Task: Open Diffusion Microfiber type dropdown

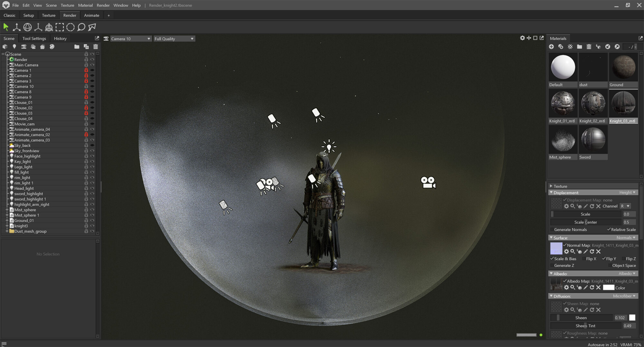Action: [624, 296]
